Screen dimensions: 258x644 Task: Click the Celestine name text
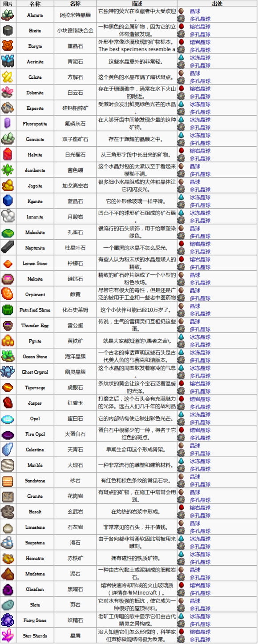click(x=35, y=450)
